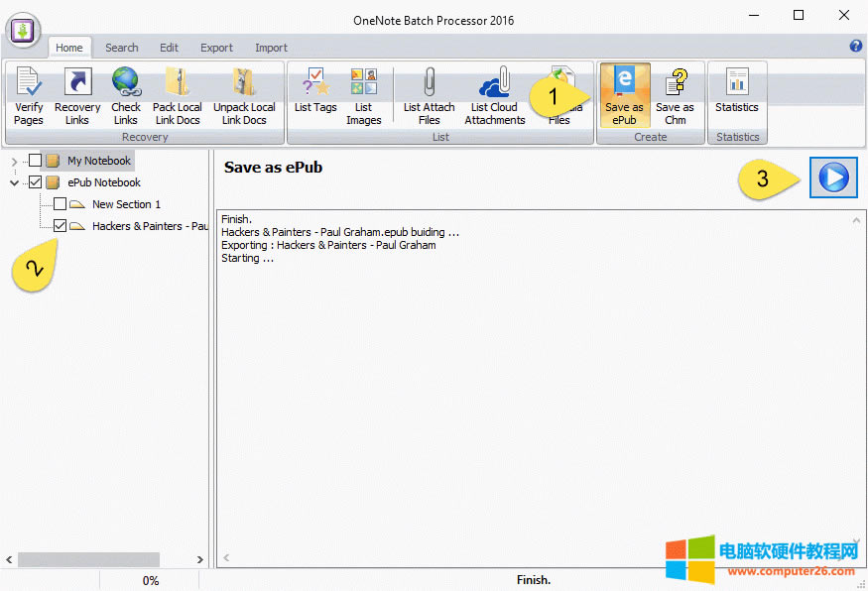
Task: Open the Check Links tool
Action: click(126, 94)
